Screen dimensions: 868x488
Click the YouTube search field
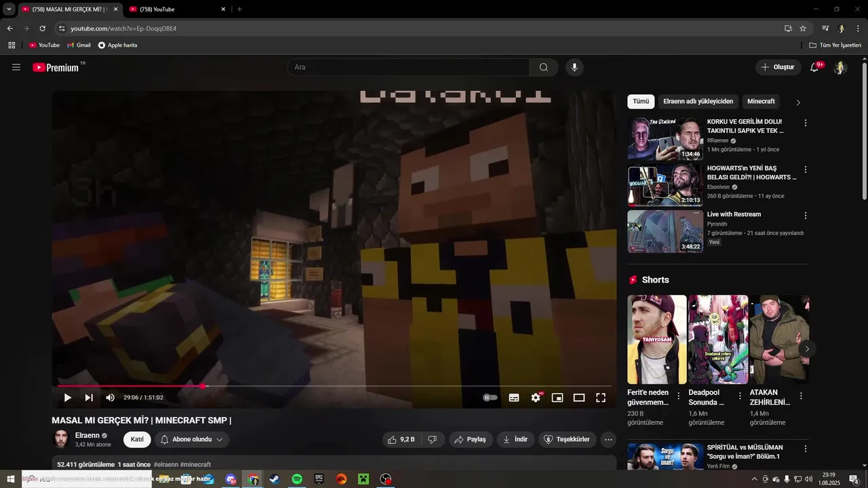(408, 67)
